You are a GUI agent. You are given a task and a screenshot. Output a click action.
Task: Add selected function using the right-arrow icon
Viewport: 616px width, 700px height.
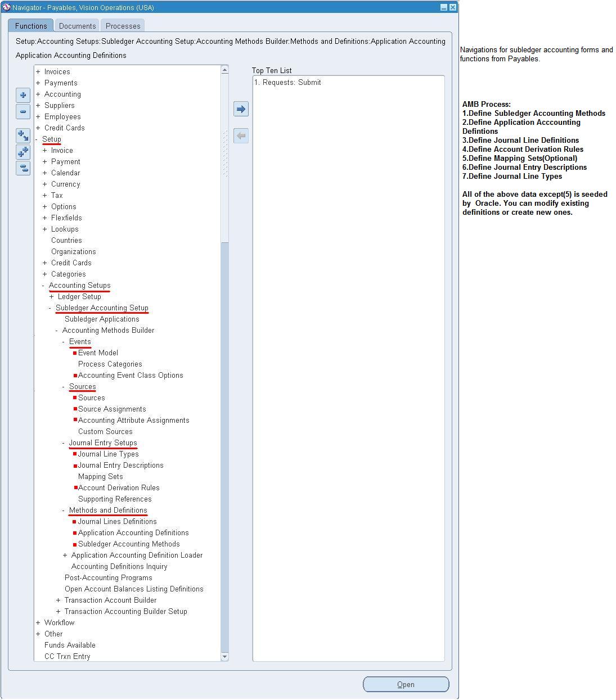pos(241,109)
